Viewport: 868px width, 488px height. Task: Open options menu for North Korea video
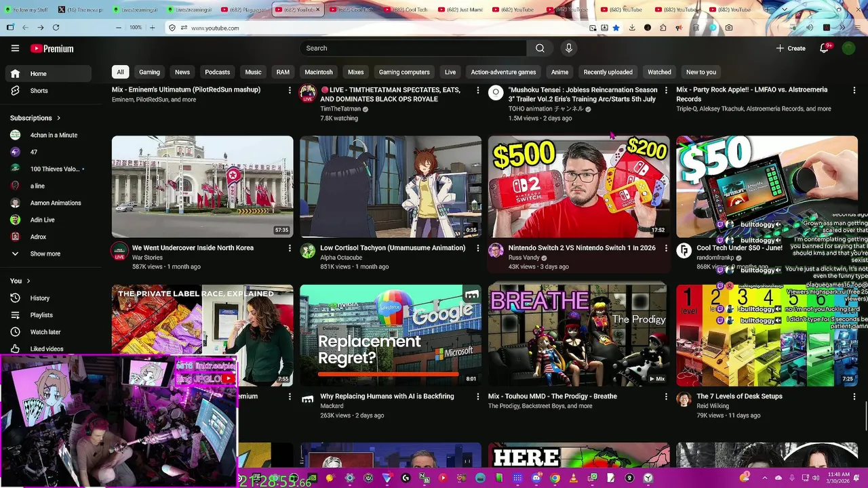tap(290, 248)
